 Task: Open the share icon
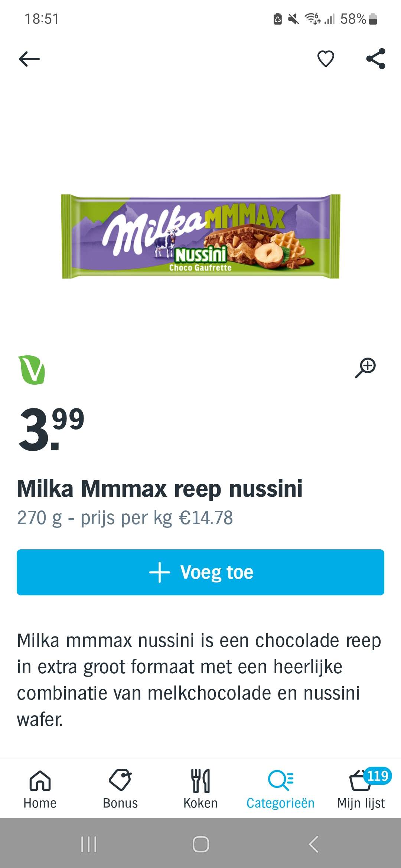click(x=376, y=59)
